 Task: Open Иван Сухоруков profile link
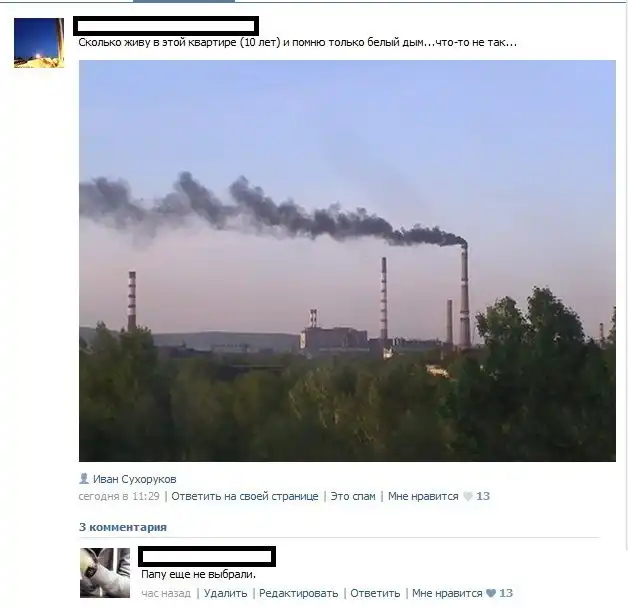[x=135, y=479]
